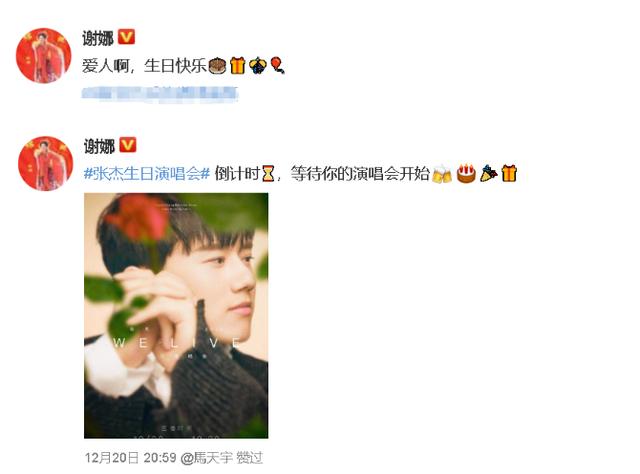Viewport: 640px width, 474px height.
Task: Click the party emoji beside the balloon
Action: pos(258,65)
